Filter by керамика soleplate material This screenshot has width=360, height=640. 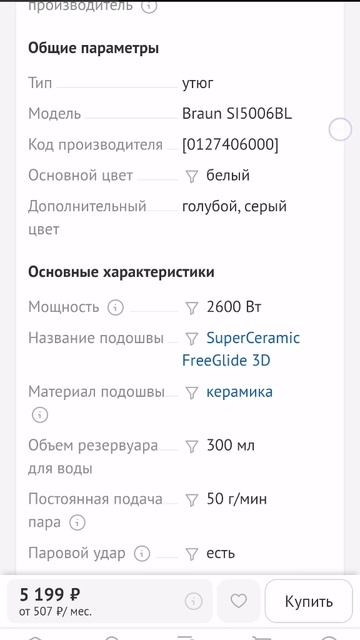pos(191,393)
